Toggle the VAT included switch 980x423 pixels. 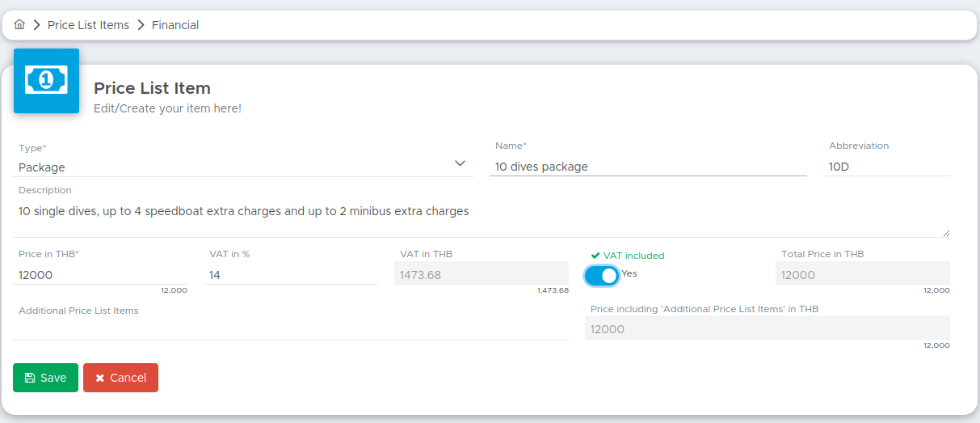[x=602, y=276]
